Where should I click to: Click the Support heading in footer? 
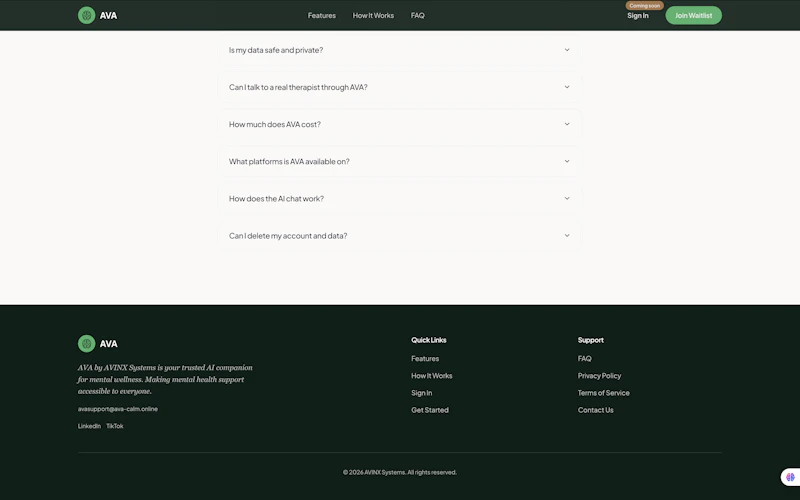590,340
